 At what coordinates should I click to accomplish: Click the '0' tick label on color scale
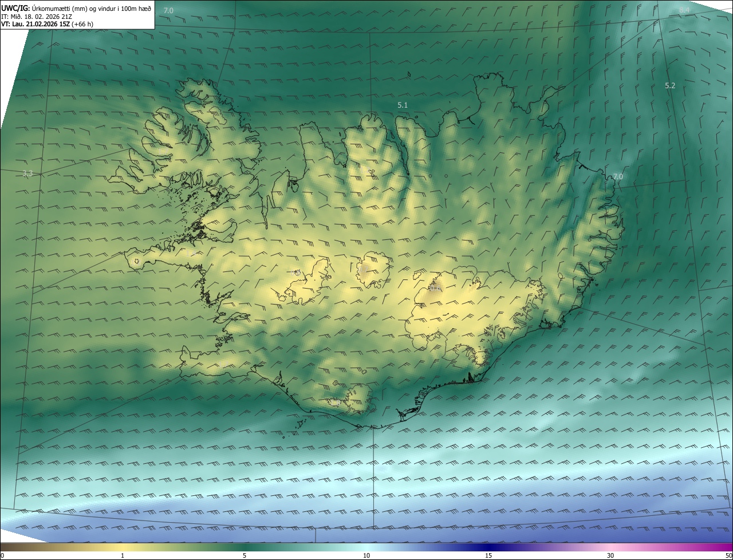[x=2, y=555]
